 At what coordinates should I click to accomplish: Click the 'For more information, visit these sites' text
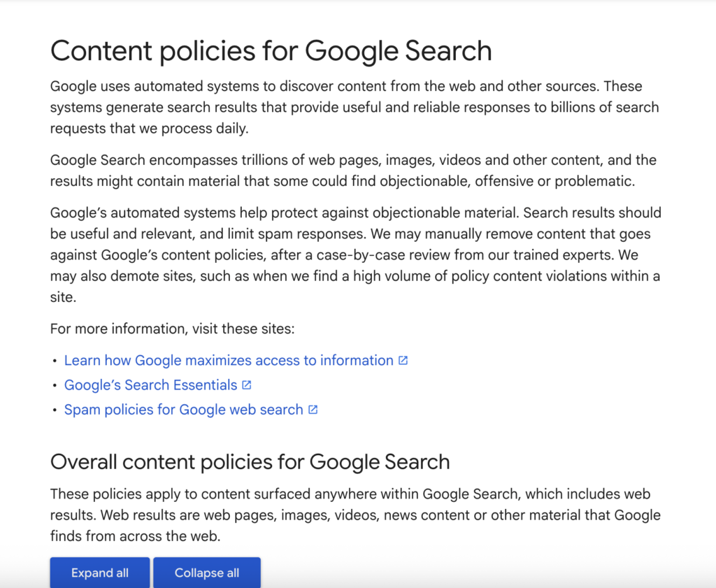[x=172, y=329]
